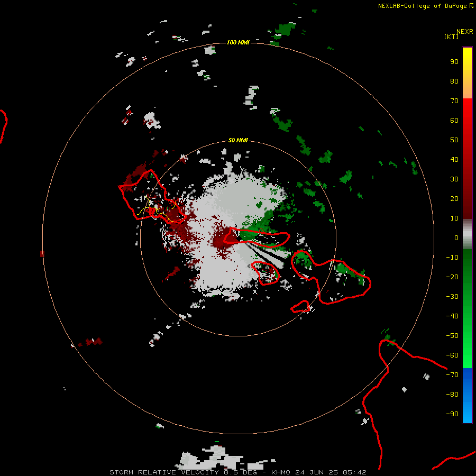
Task: Click the -20 value on velocity scale
Action: click(x=452, y=277)
